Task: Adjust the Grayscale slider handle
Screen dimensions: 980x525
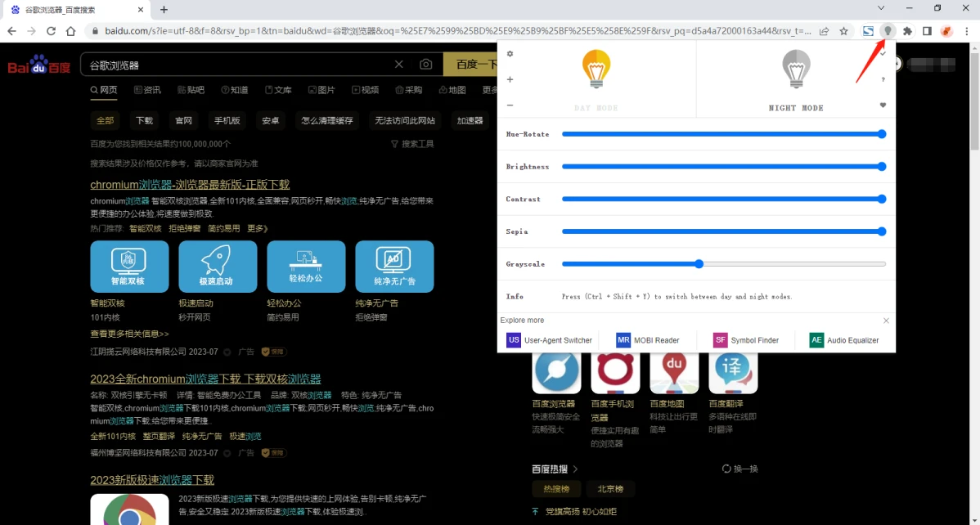Action: (699, 264)
